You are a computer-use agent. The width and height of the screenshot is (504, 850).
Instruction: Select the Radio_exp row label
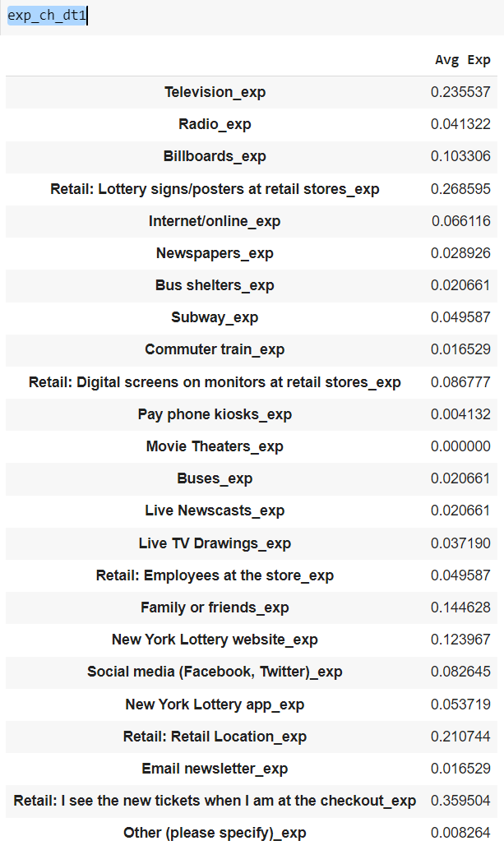tap(215, 124)
